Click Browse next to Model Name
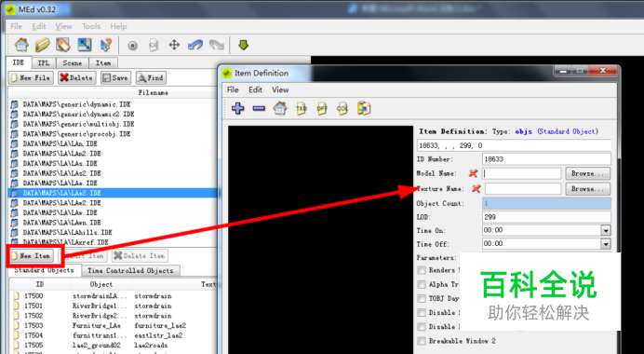 588,173
